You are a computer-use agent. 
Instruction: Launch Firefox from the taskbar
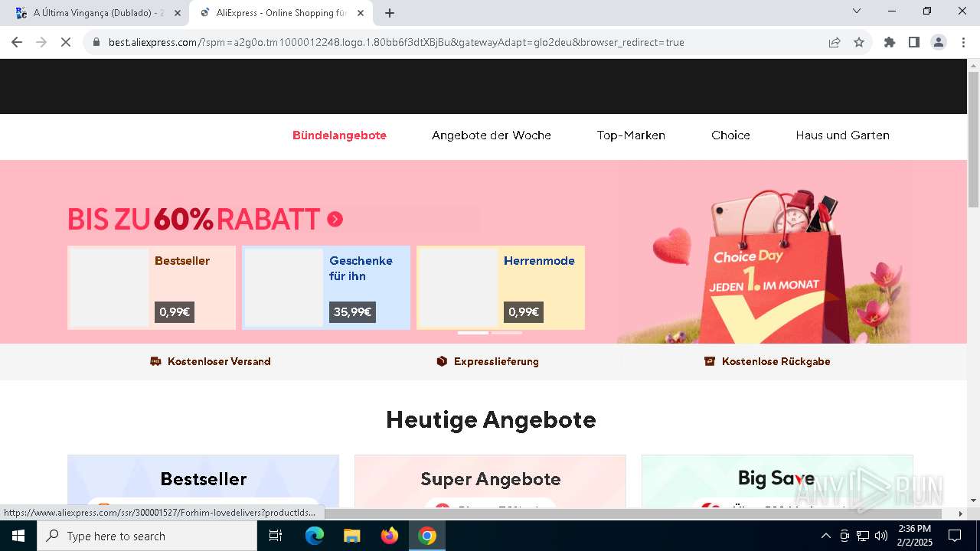[390, 536]
